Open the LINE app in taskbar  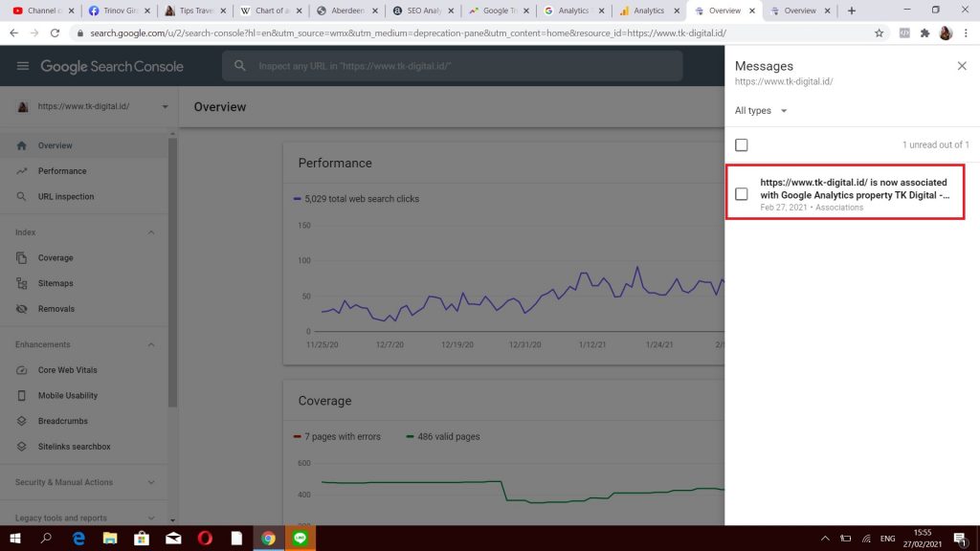(x=301, y=539)
